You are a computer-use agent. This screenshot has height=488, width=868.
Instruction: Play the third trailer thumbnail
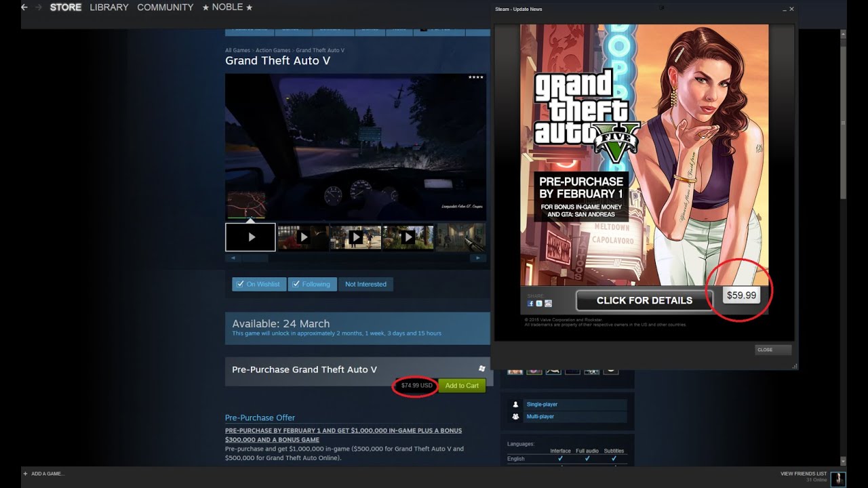click(x=355, y=237)
